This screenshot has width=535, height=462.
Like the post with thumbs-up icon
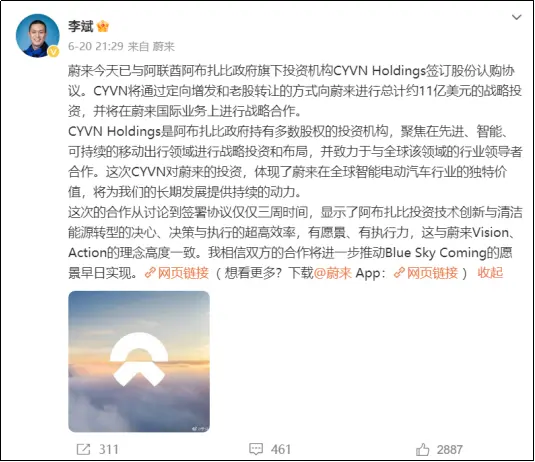click(422, 449)
